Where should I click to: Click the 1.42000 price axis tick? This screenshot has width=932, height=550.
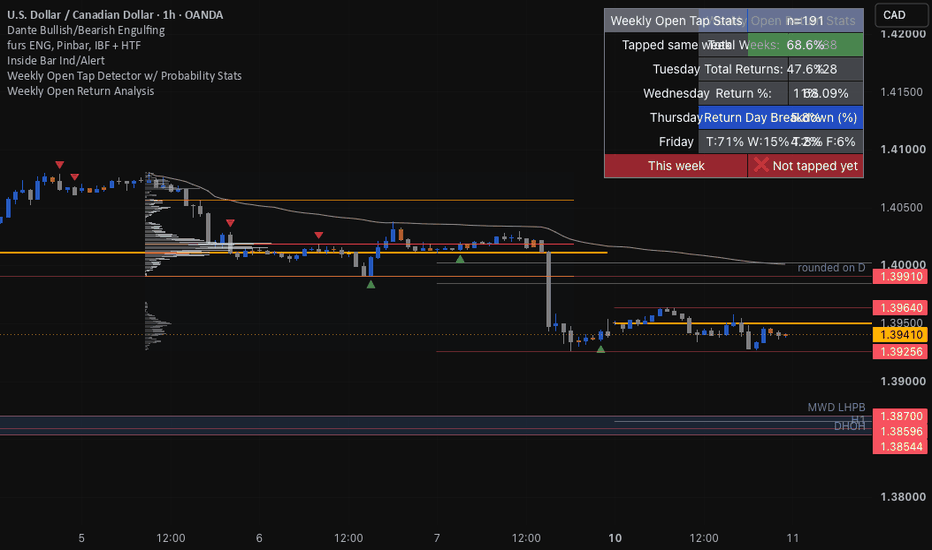click(902, 34)
